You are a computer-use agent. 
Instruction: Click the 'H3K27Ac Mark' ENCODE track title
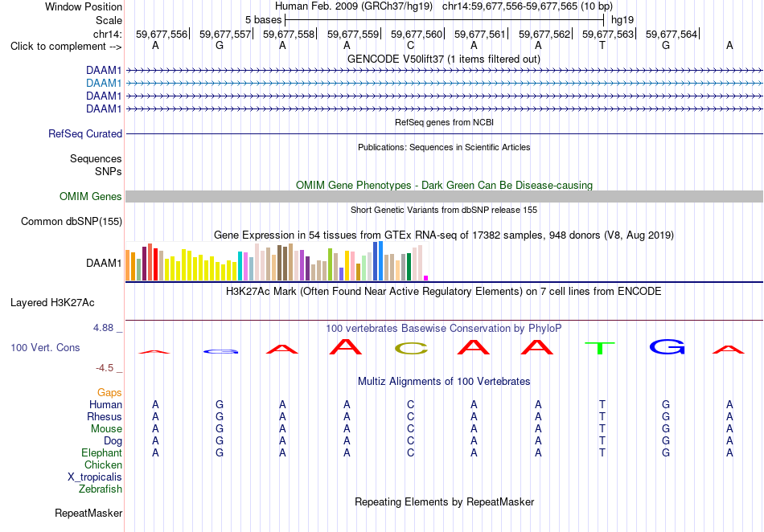[x=444, y=292]
